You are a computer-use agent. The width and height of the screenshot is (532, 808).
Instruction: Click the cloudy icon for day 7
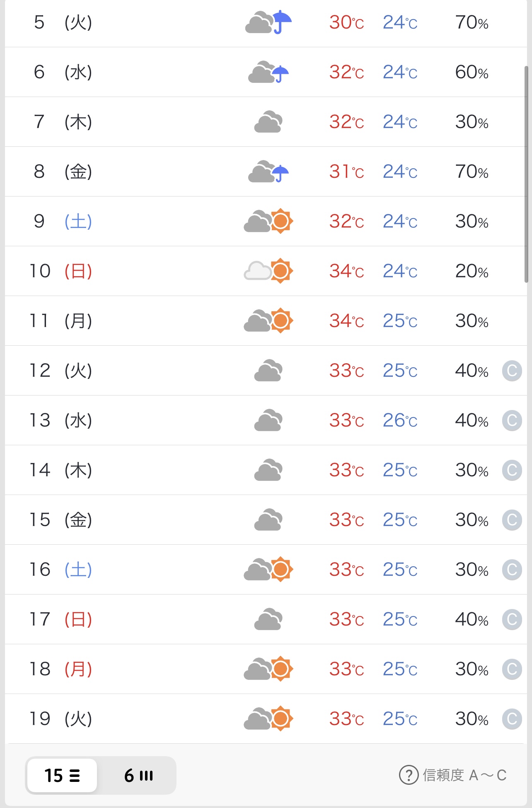click(268, 122)
